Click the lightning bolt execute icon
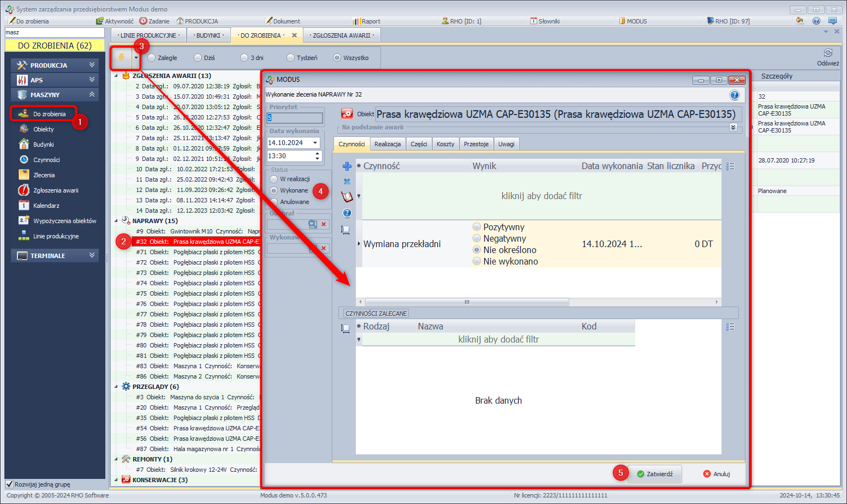 pos(121,57)
